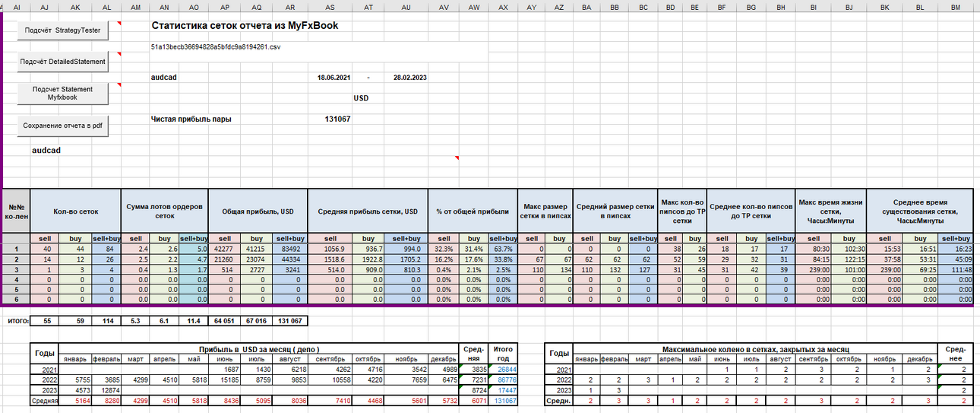This screenshot has height=413, width=980.
Task: Select the total buy profit 67 016
Action: tap(257, 321)
